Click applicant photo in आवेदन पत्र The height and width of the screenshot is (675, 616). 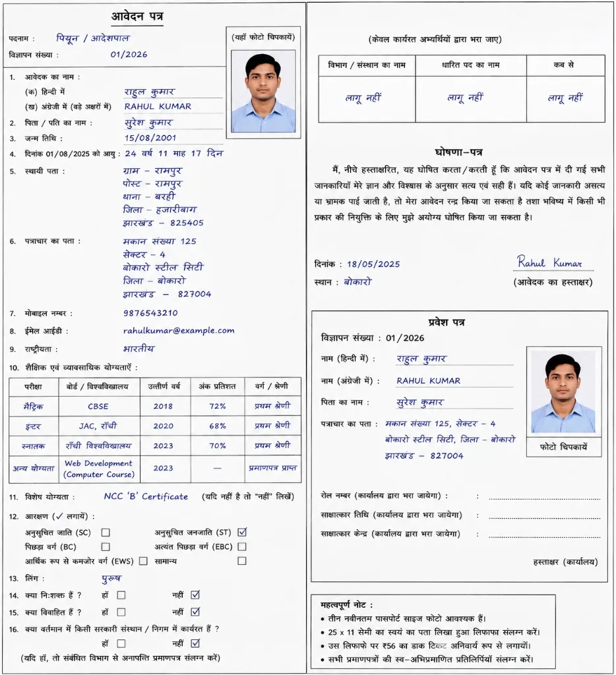point(263,91)
